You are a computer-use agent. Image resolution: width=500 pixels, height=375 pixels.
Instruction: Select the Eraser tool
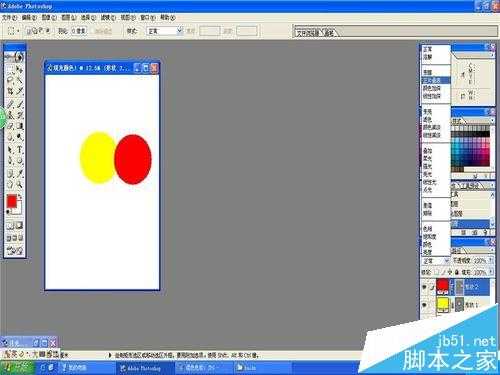pos(11,126)
